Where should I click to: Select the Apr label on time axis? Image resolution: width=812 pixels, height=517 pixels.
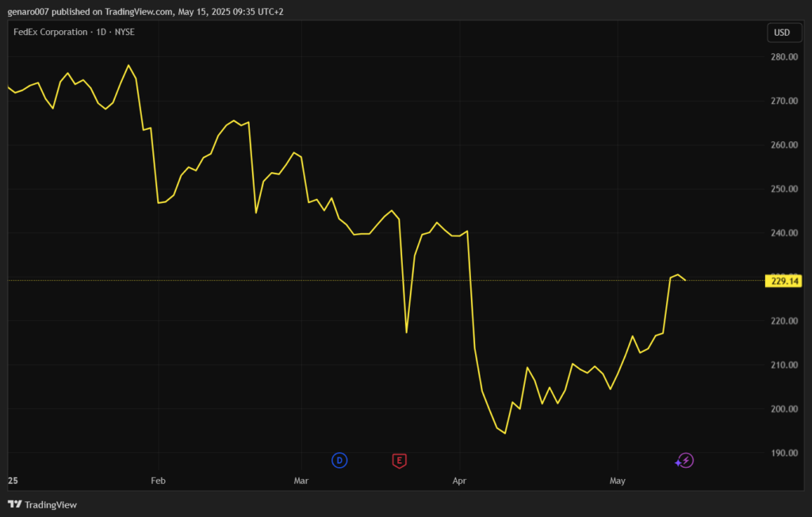[458, 481]
